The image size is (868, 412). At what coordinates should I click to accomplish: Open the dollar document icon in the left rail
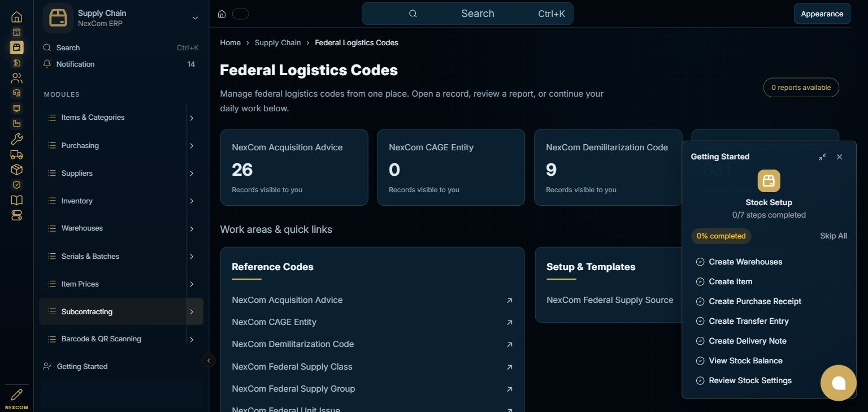(x=17, y=63)
